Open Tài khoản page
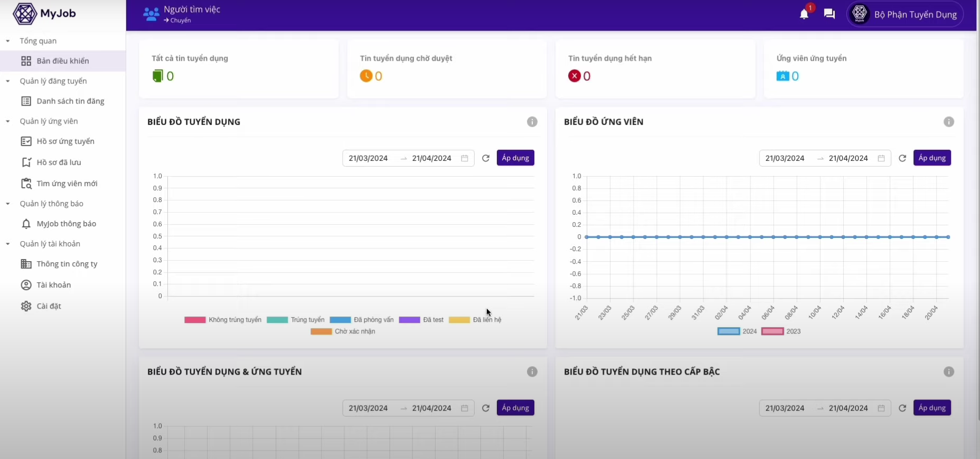The height and width of the screenshot is (459, 980). pyautogui.click(x=63, y=285)
